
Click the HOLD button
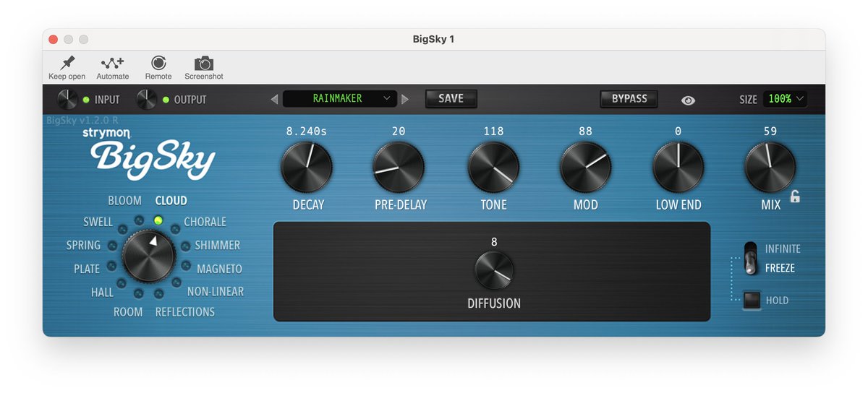[x=752, y=300]
